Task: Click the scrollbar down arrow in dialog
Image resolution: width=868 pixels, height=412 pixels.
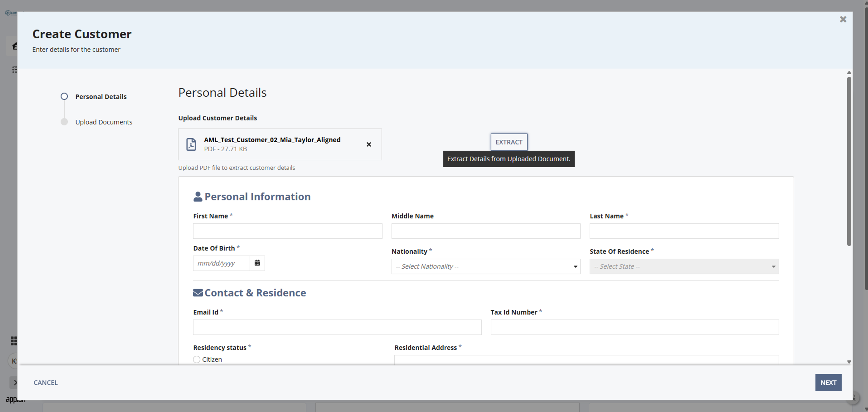Action: 849,362
